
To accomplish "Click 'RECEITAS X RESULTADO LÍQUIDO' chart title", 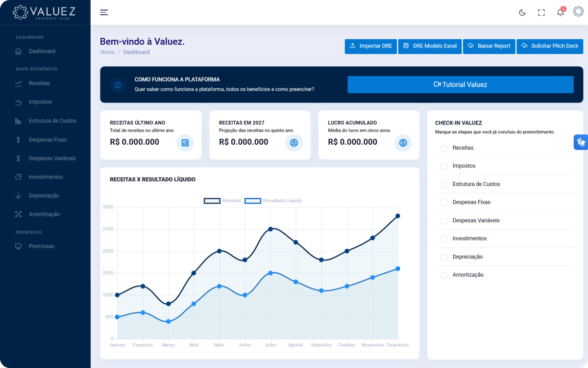I will 152,180.
